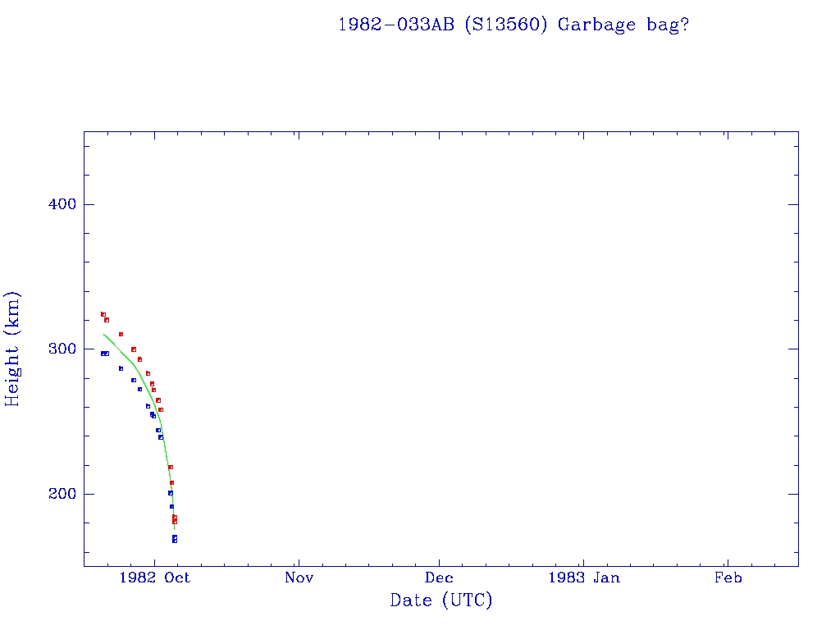
Task: Select the topmost red data marker
Action: pyautogui.click(x=103, y=314)
